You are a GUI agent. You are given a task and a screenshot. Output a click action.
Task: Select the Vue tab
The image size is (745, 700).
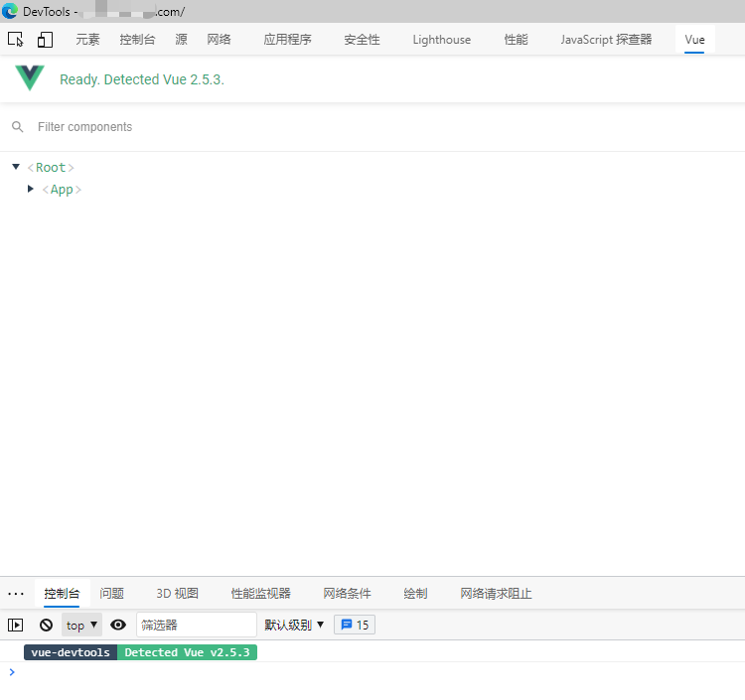[694, 40]
